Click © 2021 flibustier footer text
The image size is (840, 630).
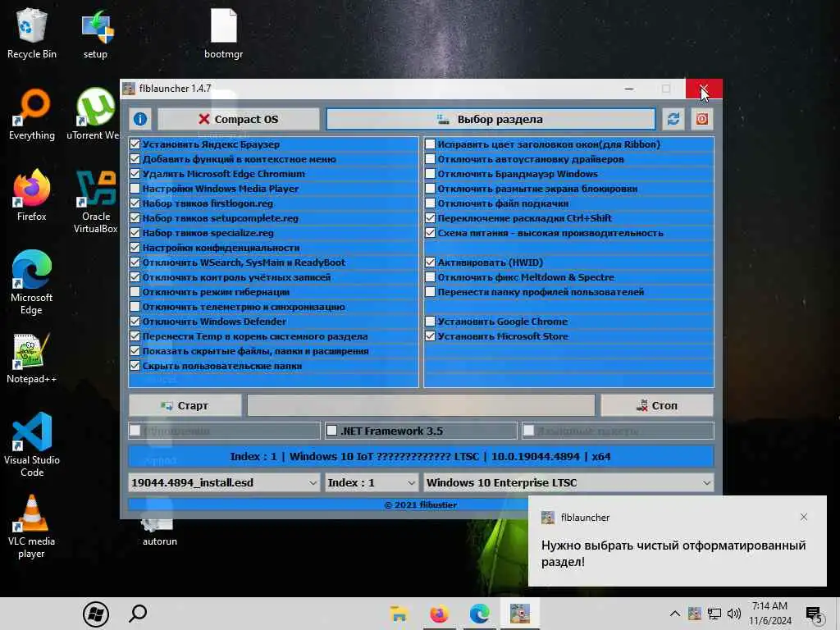click(421, 504)
